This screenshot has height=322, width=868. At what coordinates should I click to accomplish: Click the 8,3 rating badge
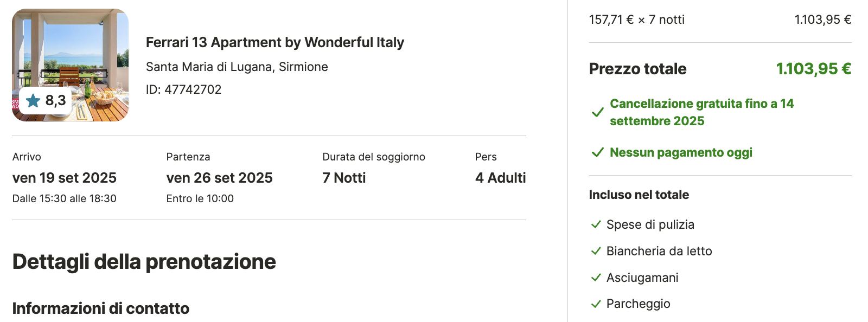[46, 100]
